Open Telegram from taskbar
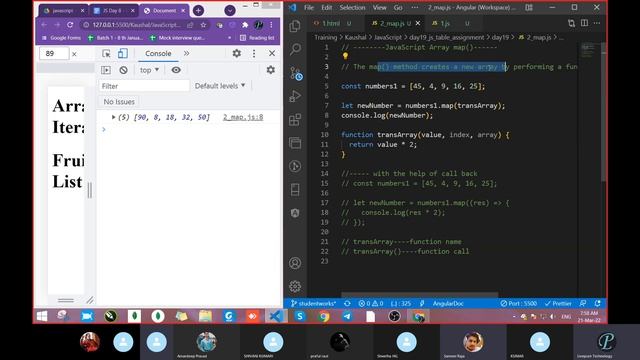This screenshot has width=640, height=360. [347, 316]
